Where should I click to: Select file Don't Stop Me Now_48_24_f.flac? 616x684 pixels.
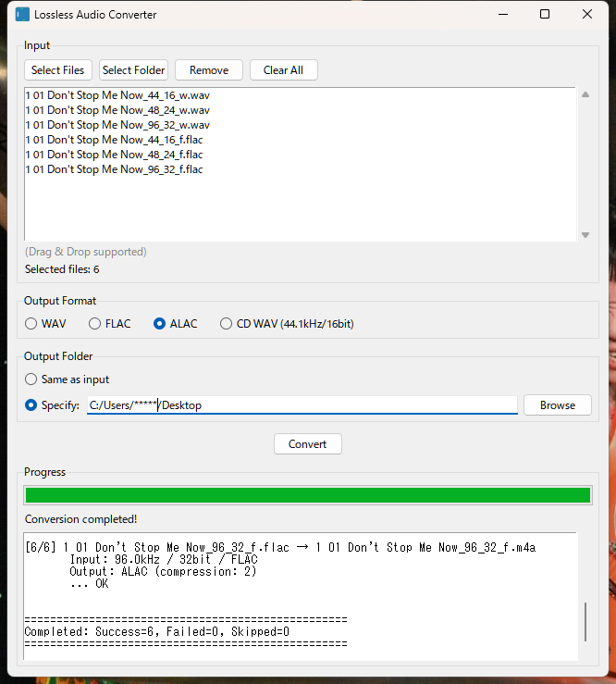pyautogui.click(x=114, y=155)
